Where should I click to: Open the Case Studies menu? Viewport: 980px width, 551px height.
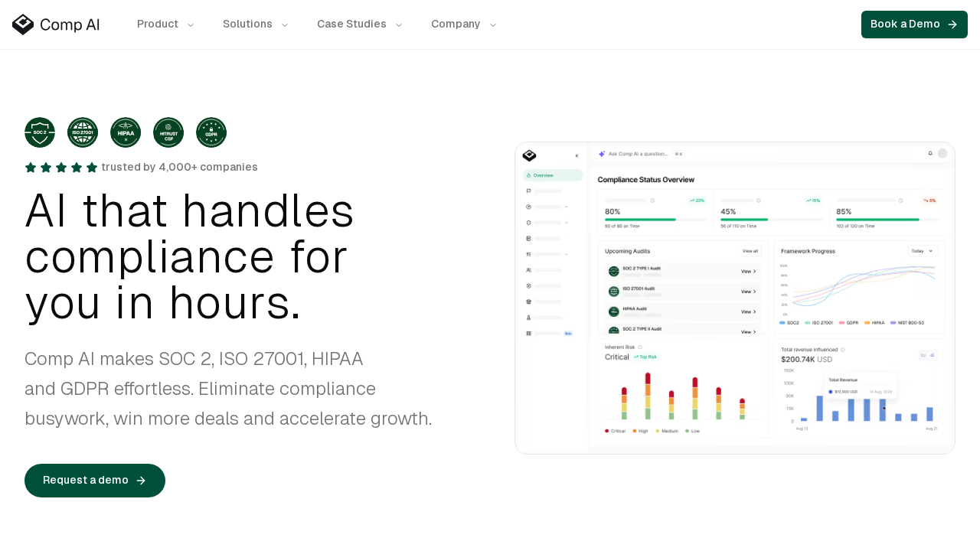359,24
